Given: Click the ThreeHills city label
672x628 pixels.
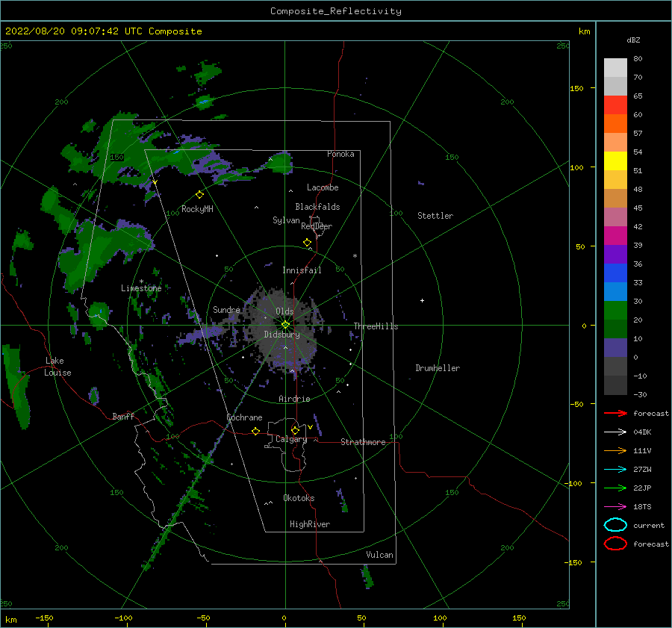Looking at the screenshot, I should click(376, 326).
